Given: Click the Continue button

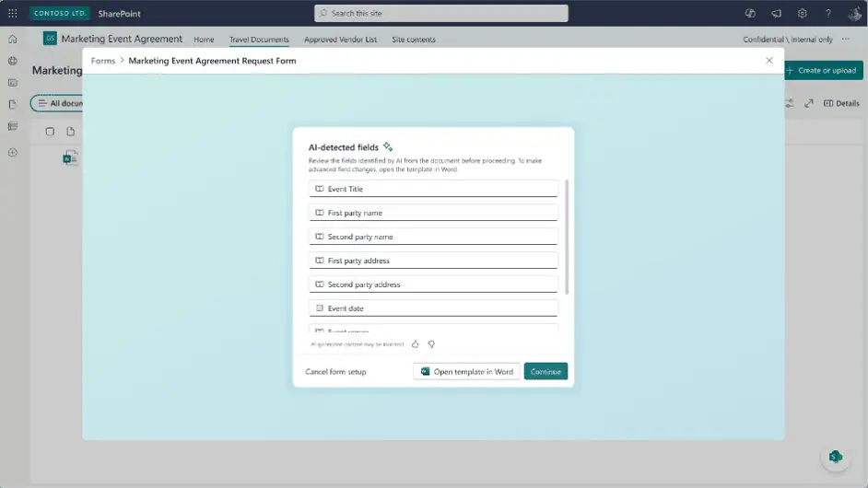Looking at the screenshot, I should (x=545, y=371).
